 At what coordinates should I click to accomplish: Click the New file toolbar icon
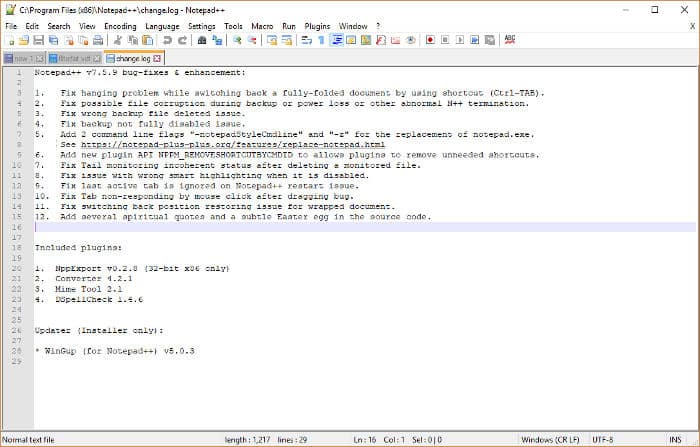pos(9,40)
